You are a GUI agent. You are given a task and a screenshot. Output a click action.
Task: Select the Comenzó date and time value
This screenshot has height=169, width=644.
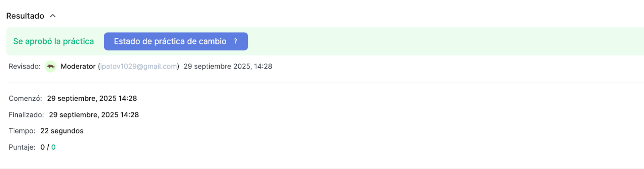tap(92, 98)
